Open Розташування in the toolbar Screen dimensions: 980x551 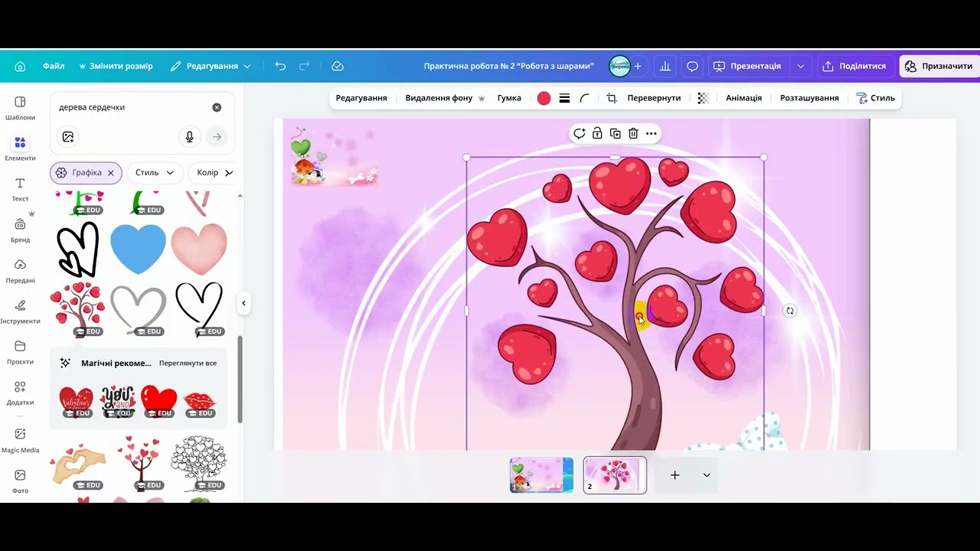pos(809,98)
